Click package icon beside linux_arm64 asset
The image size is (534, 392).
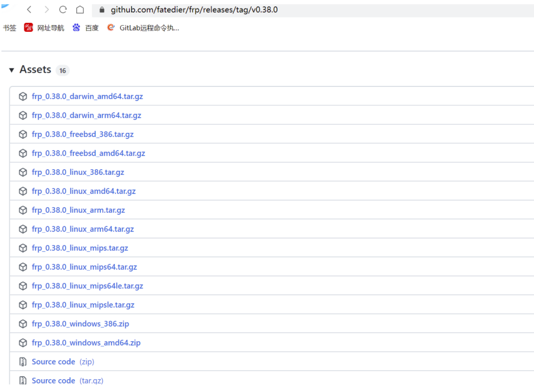point(23,229)
